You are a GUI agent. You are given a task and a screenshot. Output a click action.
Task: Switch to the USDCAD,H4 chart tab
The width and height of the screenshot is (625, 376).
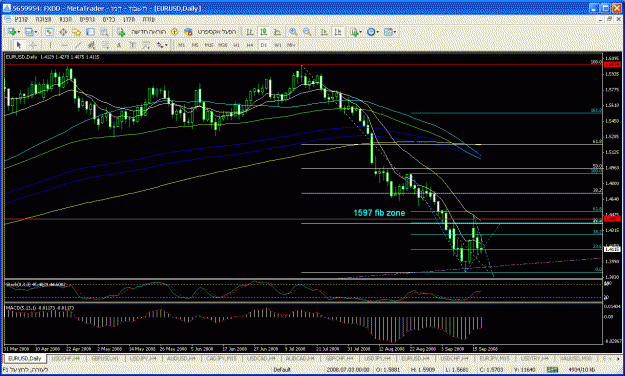pos(260,358)
